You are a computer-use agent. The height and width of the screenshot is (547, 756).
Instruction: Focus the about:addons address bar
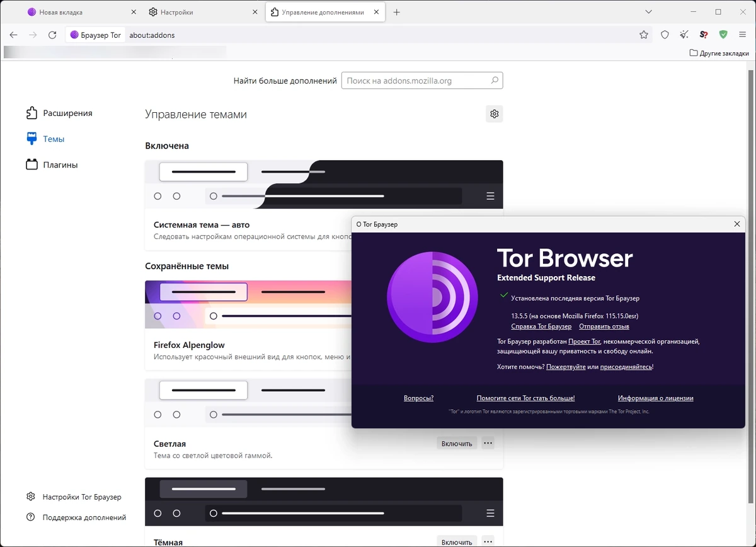click(x=378, y=35)
